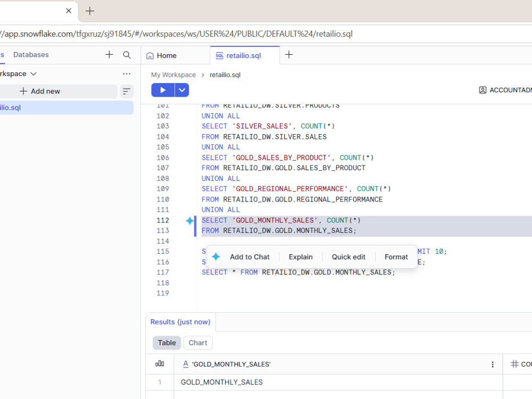Click the Add new button
The height and width of the screenshot is (399, 532).
coord(57,92)
